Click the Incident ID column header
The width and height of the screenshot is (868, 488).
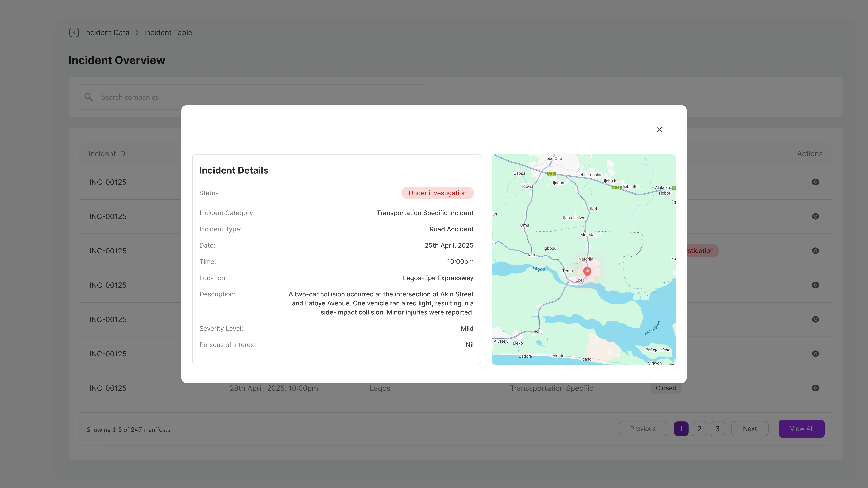[107, 154]
